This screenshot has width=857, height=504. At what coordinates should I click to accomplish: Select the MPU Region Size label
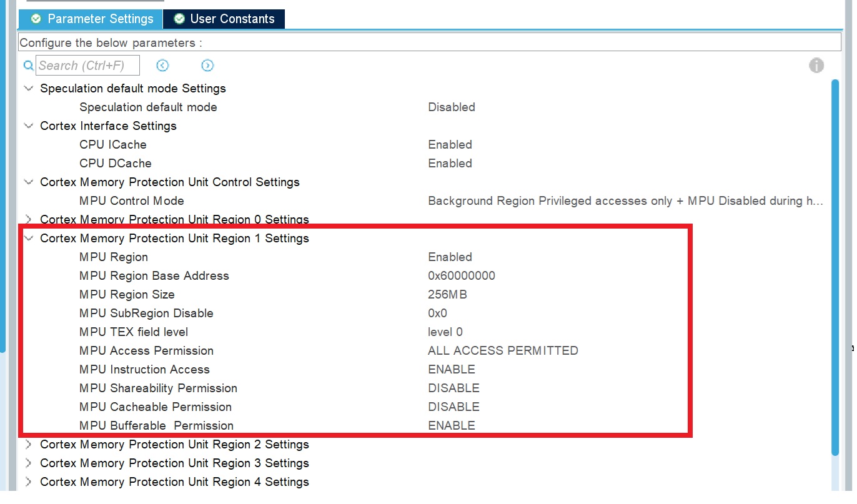[127, 294]
